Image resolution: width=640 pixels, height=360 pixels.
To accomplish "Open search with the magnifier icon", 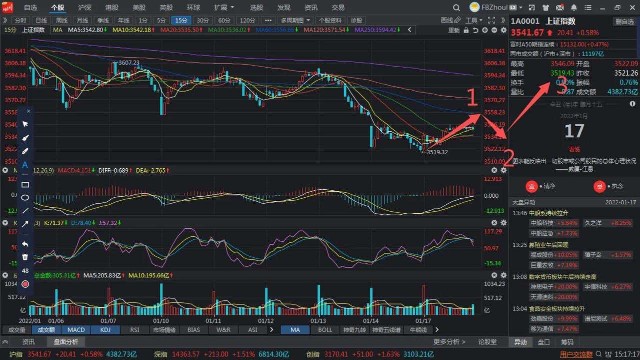I will (x=456, y=7).
